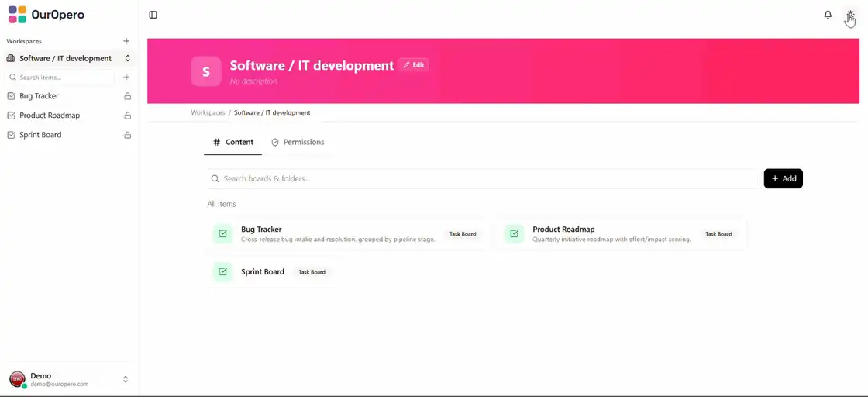Image resolution: width=868 pixels, height=397 pixels.
Task: Click the Workspaces sidebar label
Action: pyautogui.click(x=24, y=42)
